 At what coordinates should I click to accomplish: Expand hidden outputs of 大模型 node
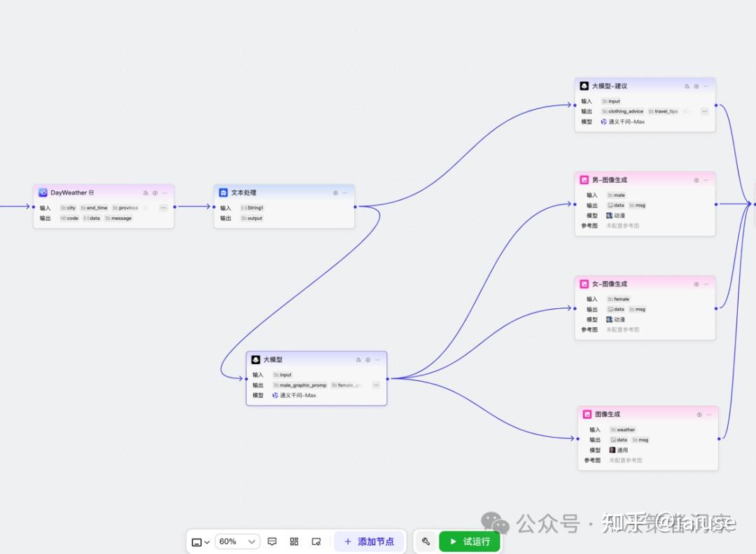click(x=376, y=386)
